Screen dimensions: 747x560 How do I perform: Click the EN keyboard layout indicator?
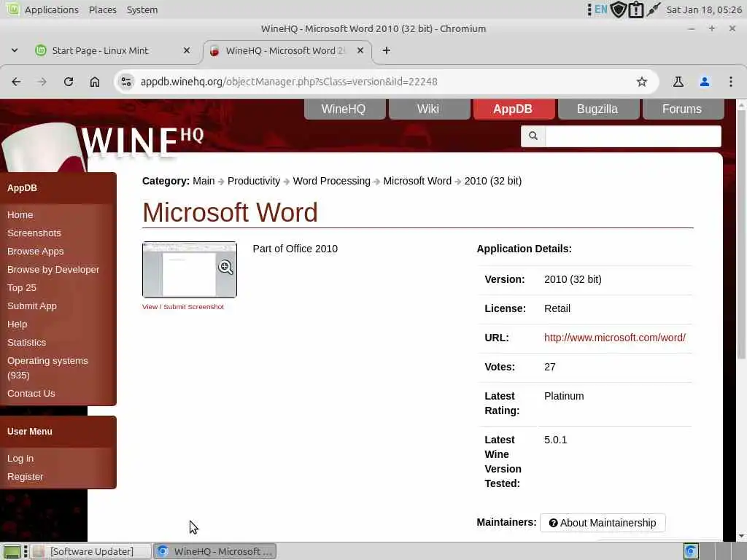[x=601, y=9]
